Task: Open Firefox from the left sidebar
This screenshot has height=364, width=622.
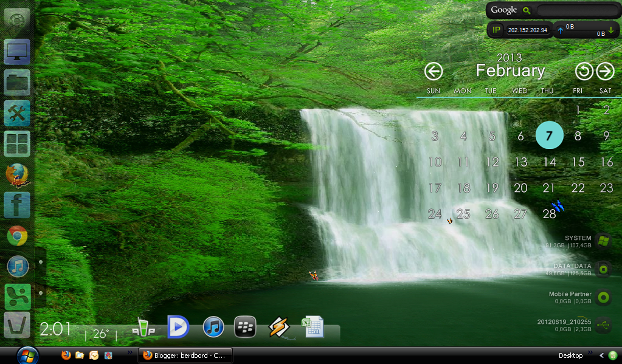Action: [x=17, y=175]
